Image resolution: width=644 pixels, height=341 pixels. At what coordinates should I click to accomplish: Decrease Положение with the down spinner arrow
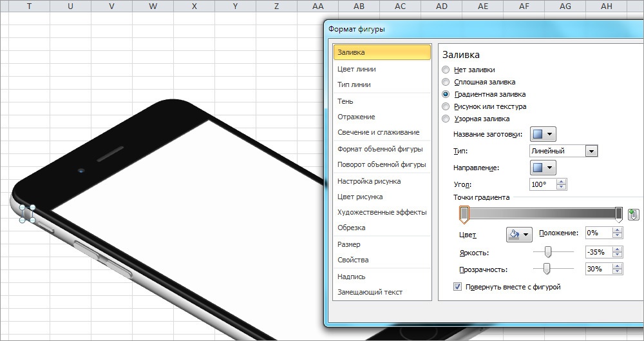click(x=618, y=236)
